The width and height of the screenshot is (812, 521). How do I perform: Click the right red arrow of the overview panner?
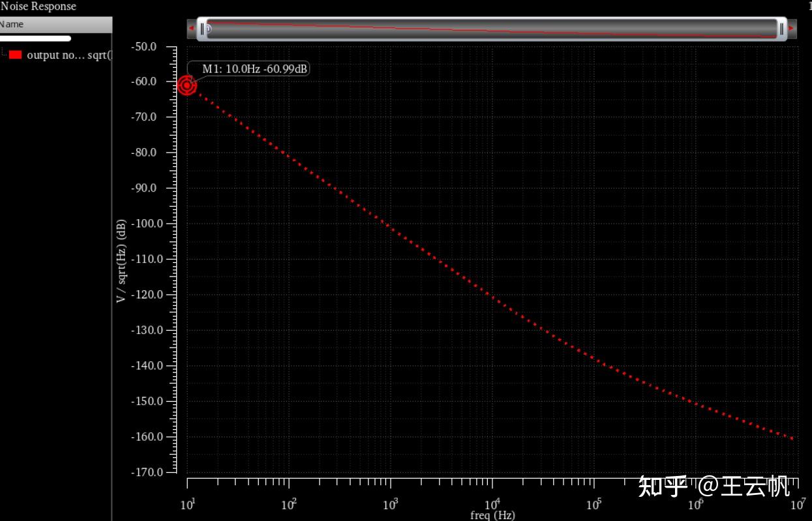(x=790, y=29)
